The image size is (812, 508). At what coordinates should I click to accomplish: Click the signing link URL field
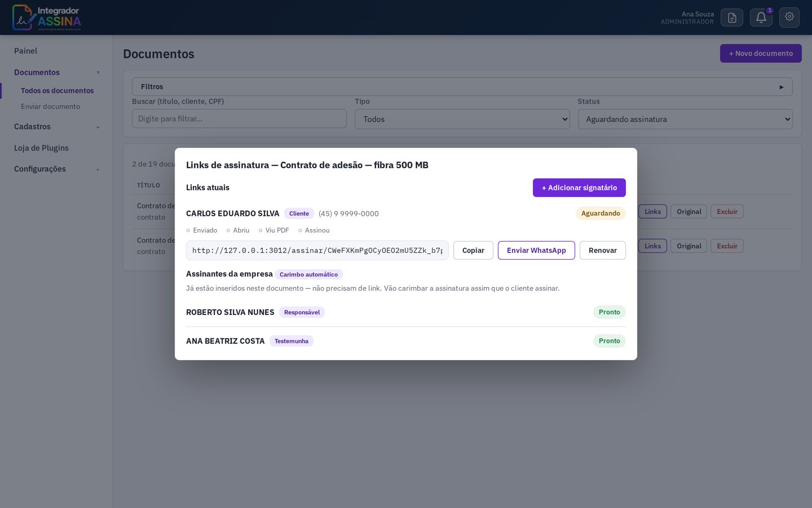[317, 250]
